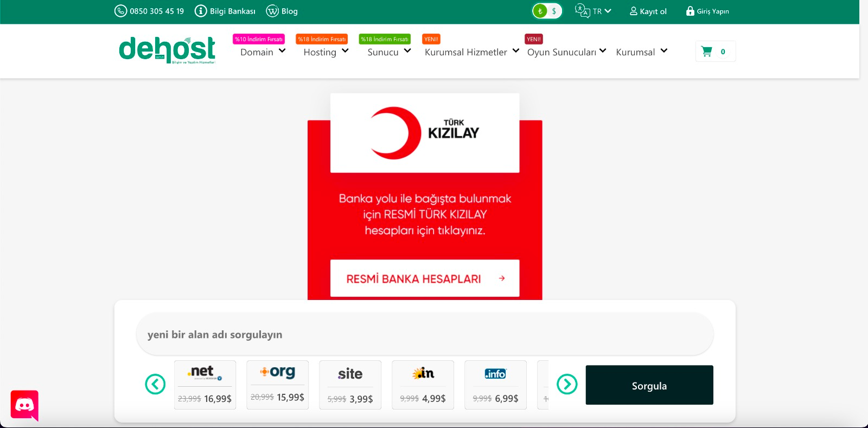The width and height of the screenshot is (868, 428).
Task: Open the Blog link in top bar
Action: pyautogui.click(x=289, y=11)
